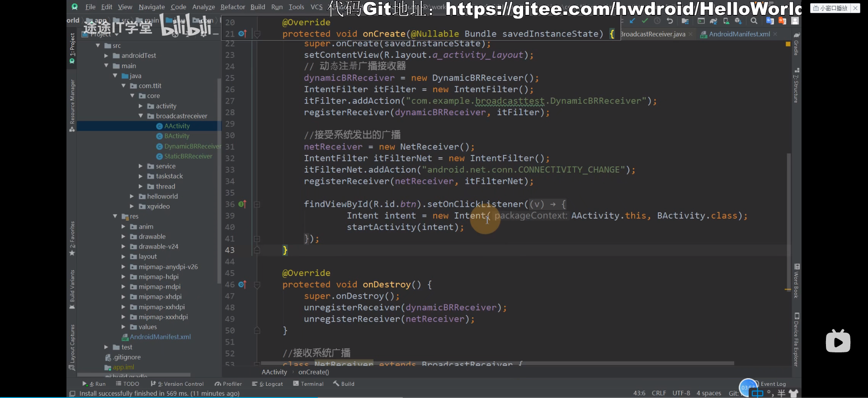The width and height of the screenshot is (868, 398).
Task: Open the Analyze menu
Action: pyautogui.click(x=203, y=7)
